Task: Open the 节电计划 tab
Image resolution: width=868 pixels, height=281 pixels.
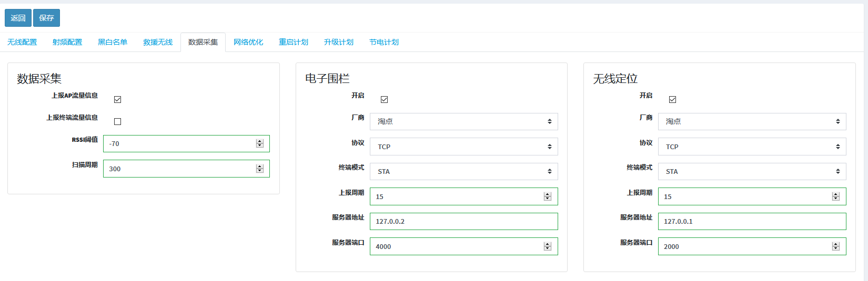Action: 384,42
